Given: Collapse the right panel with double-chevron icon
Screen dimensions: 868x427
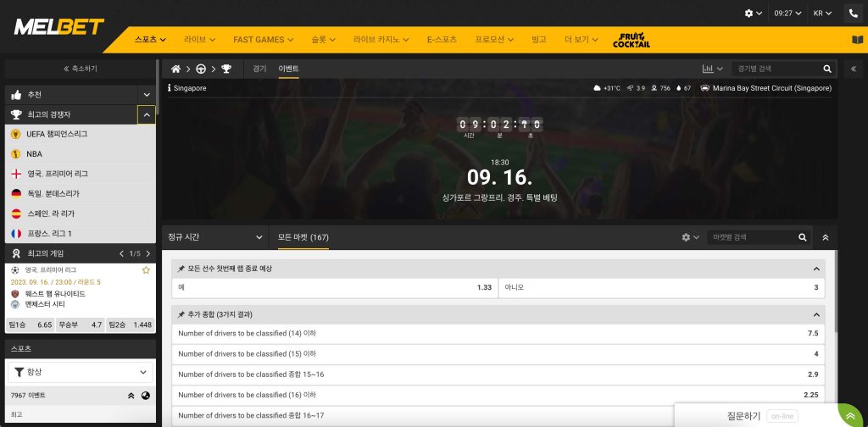Looking at the screenshot, I should tap(853, 69).
